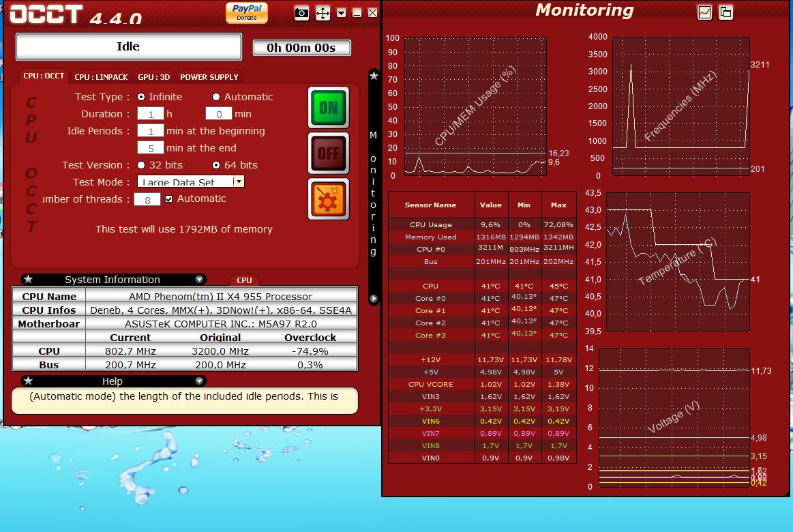
Task: Minimize the OCCT window
Action: [357, 13]
